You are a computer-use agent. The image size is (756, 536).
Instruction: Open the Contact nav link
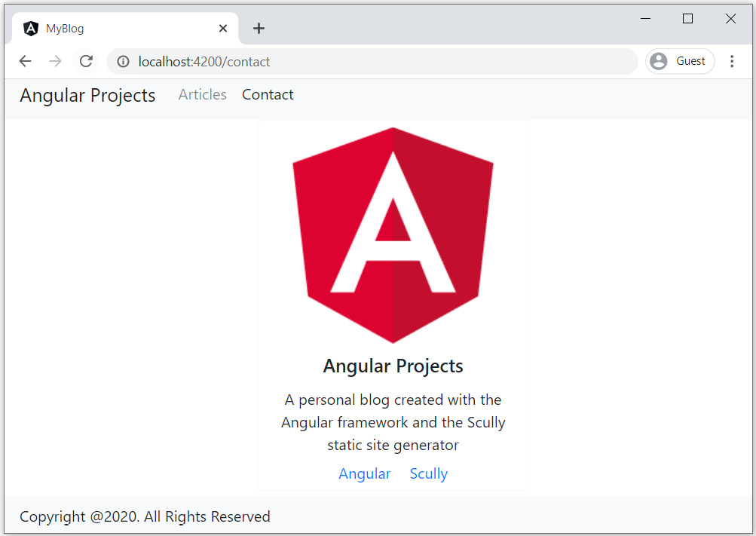pyautogui.click(x=268, y=94)
